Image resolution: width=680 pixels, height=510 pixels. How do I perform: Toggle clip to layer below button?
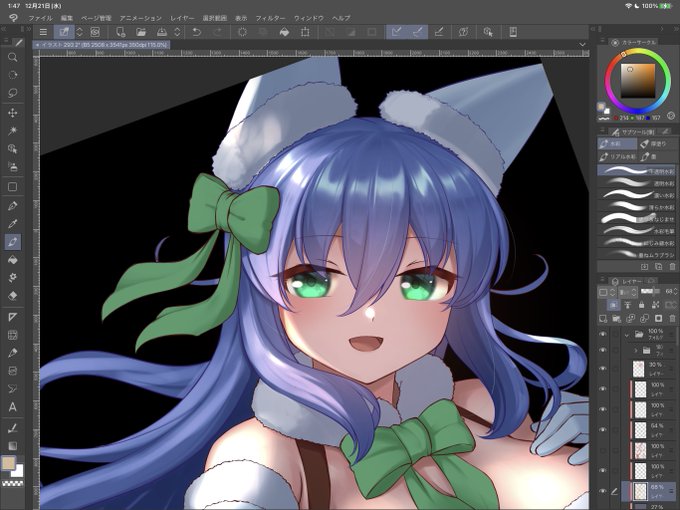point(613,305)
